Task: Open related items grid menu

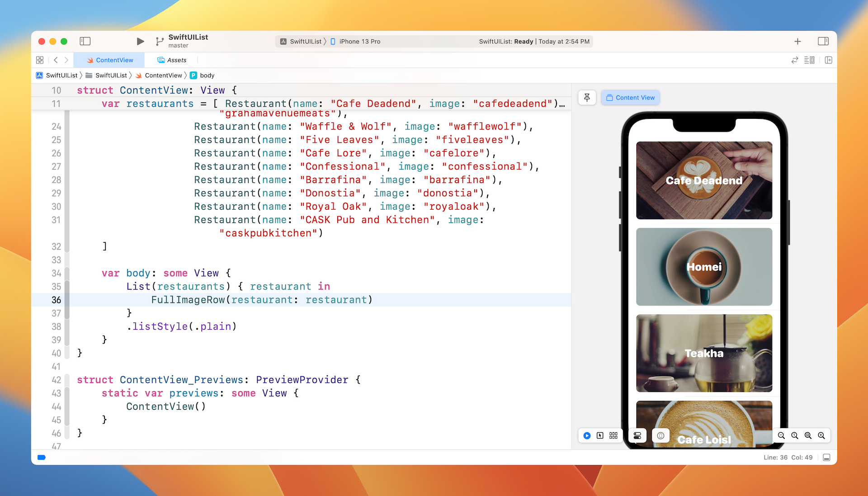Action: 40,60
